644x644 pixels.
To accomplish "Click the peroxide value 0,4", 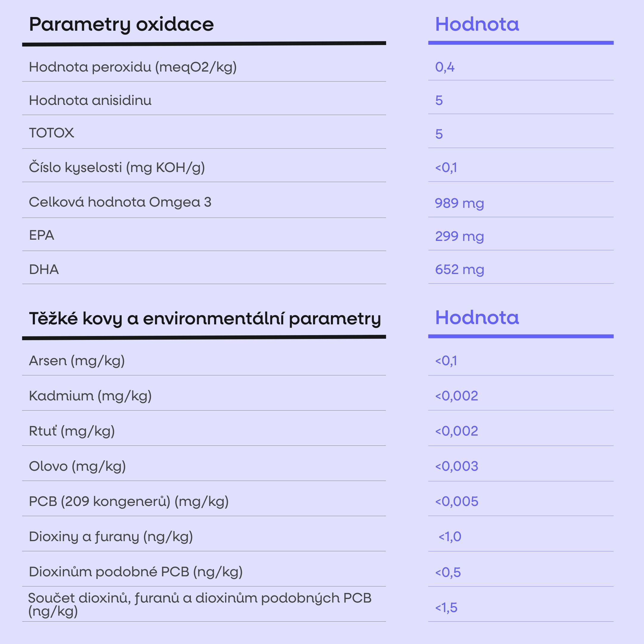I will (x=445, y=67).
